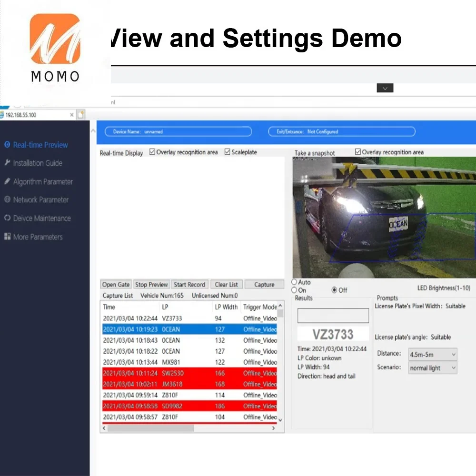Click the Installation Guide wrench icon
The width and height of the screenshot is (476, 476).
pyautogui.click(x=7, y=162)
